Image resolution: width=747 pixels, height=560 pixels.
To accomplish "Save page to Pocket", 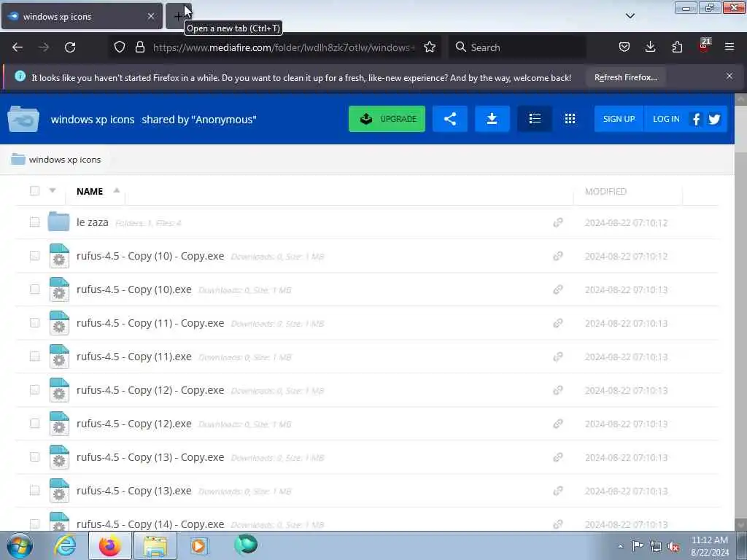I will click(x=624, y=47).
